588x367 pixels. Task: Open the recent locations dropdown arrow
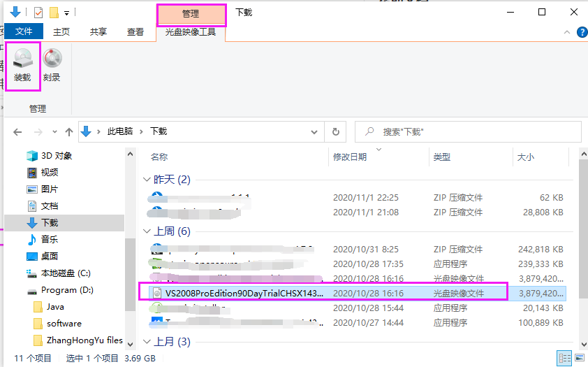click(54, 132)
